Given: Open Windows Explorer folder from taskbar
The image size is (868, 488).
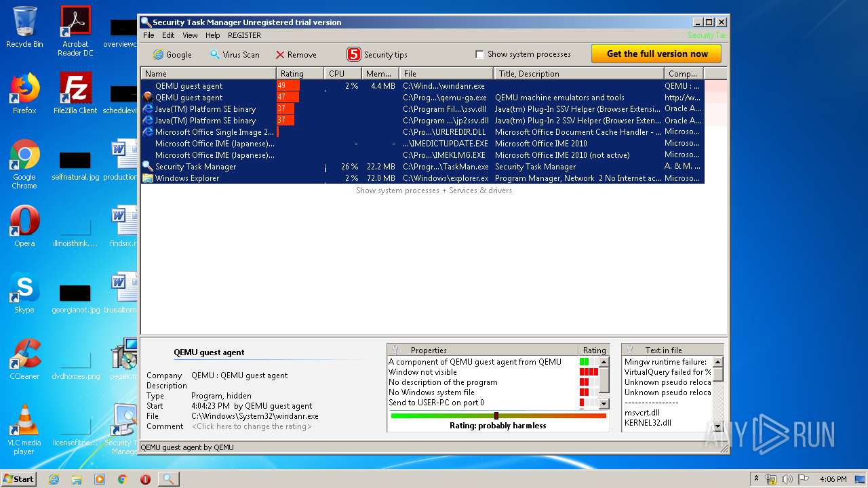Looking at the screenshot, I should (77, 479).
